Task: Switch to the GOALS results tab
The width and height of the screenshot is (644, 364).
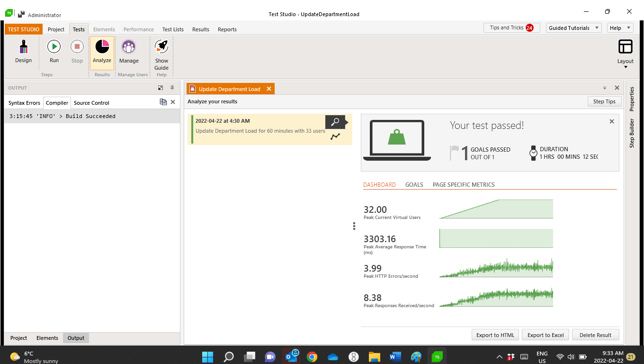Action: pyautogui.click(x=414, y=185)
